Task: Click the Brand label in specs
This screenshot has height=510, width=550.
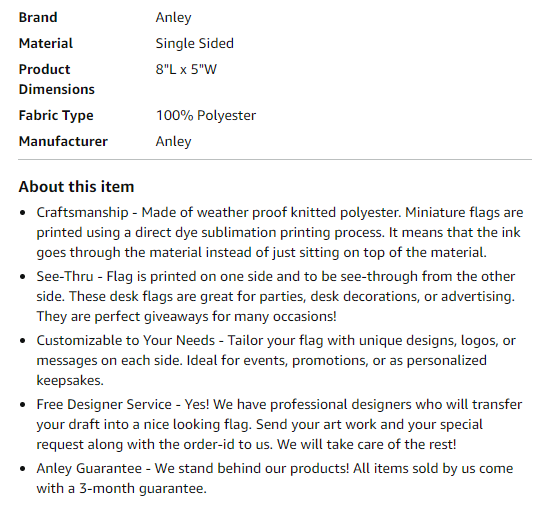Action: [x=38, y=18]
